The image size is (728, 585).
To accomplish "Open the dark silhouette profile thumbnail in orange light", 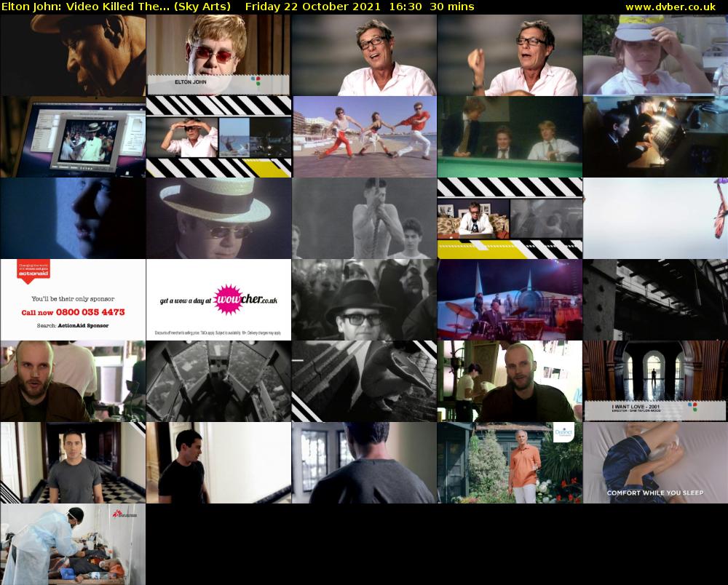I will [x=73, y=55].
